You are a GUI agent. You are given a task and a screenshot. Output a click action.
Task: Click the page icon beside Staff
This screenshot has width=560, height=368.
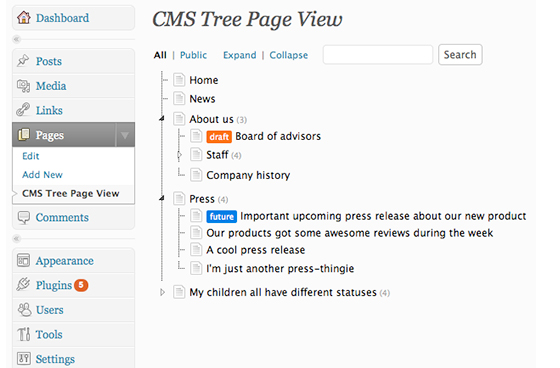coord(196,155)
